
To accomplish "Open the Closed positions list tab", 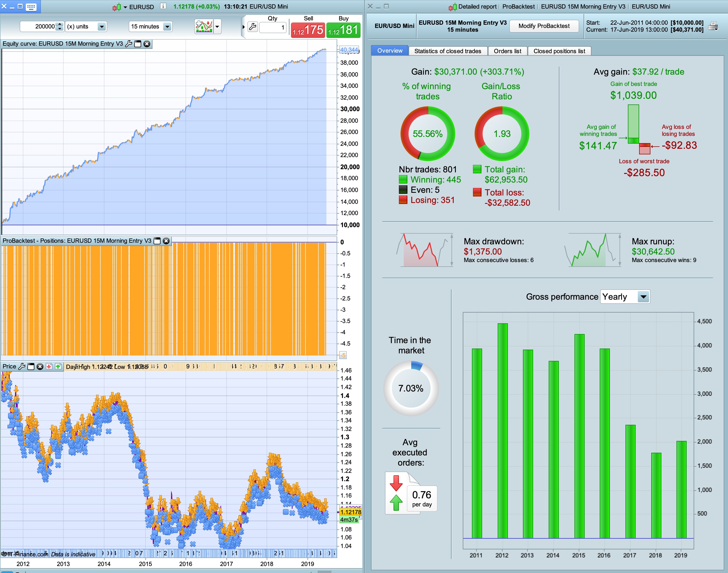I will coord(559,51).
